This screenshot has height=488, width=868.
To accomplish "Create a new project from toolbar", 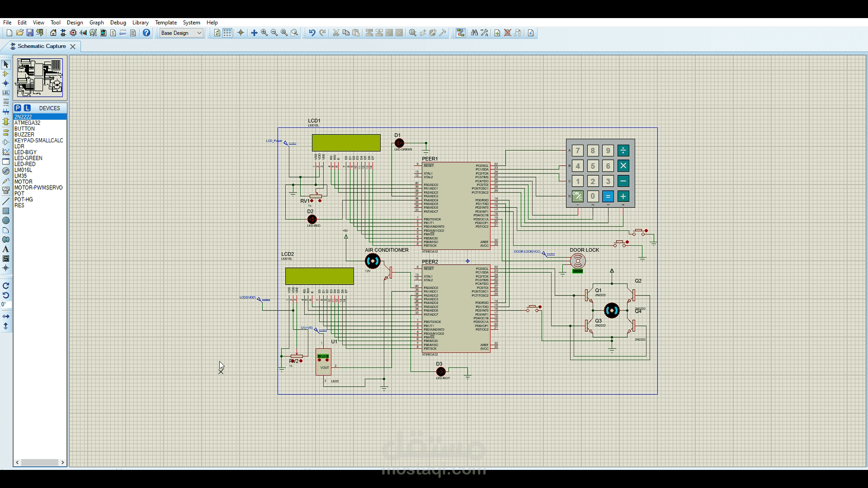I will point(9,33).
